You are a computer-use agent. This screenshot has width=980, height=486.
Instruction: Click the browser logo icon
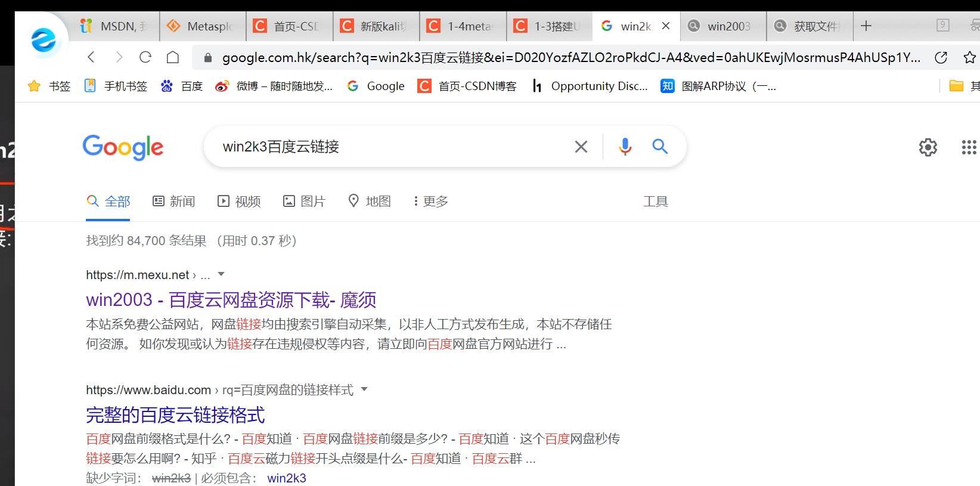[44, 40]
